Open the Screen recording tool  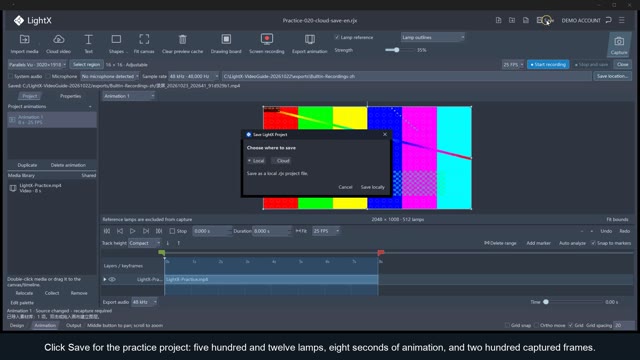coord(267,44)
